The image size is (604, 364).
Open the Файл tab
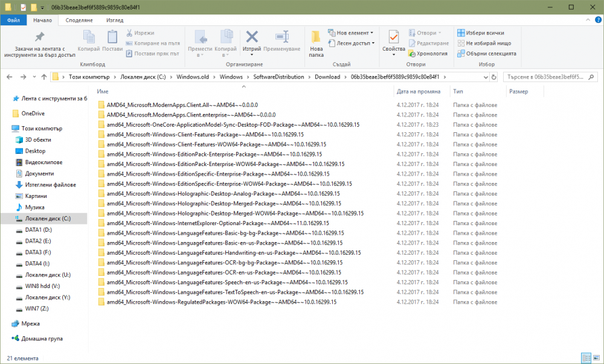click(x=13, y=21)
